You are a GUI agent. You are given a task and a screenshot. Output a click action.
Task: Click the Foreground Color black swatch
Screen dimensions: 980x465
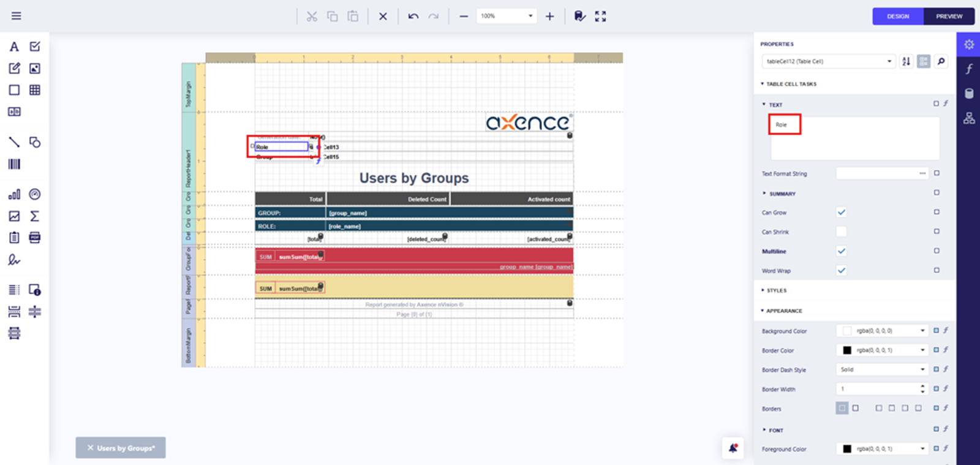847,449
